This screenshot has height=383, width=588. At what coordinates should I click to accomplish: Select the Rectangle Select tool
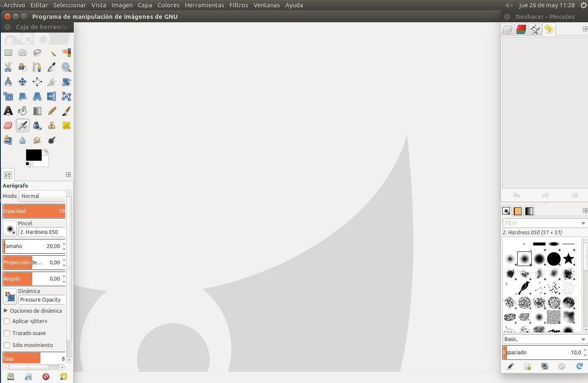click(x=8, y=53)
